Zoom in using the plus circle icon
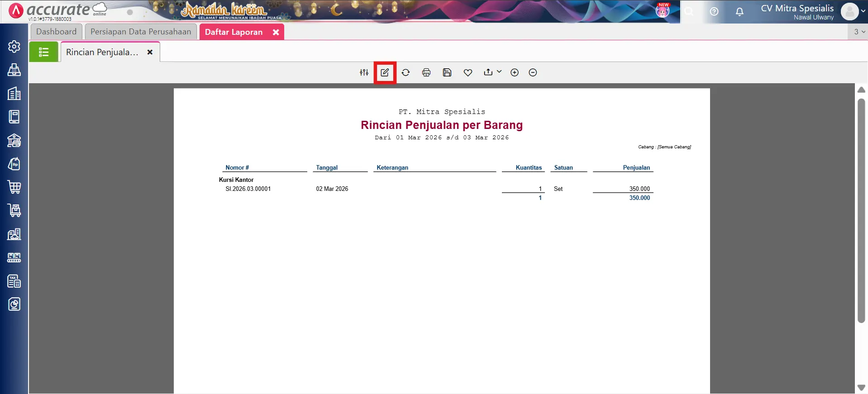This screenshot has width=868, height=394. [515, 72]
